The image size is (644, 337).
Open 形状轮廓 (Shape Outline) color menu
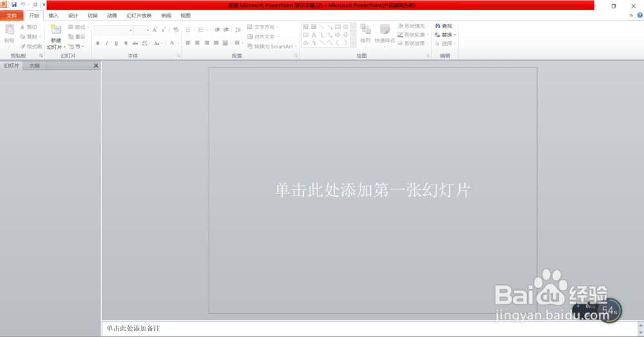pos(413,35)
